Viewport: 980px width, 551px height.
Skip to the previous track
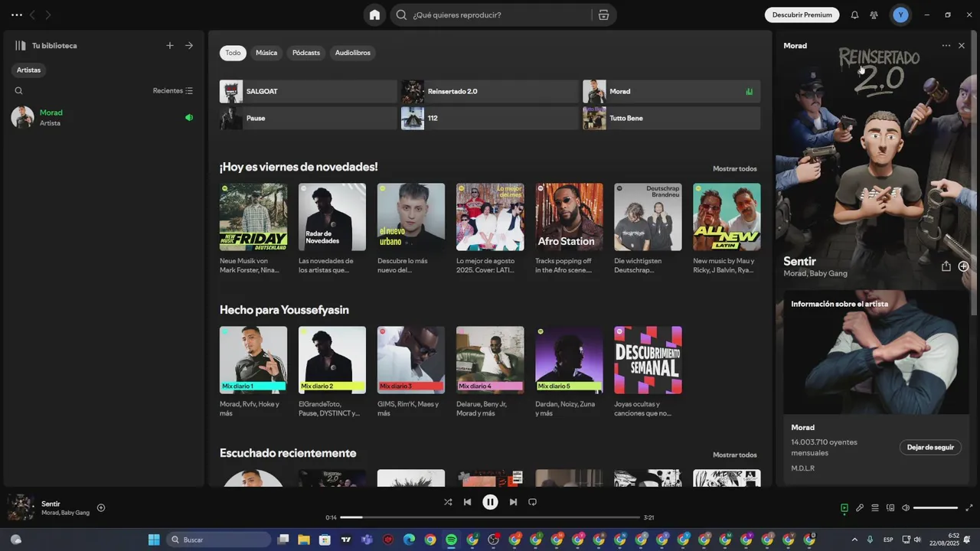(x=467, y=502)
